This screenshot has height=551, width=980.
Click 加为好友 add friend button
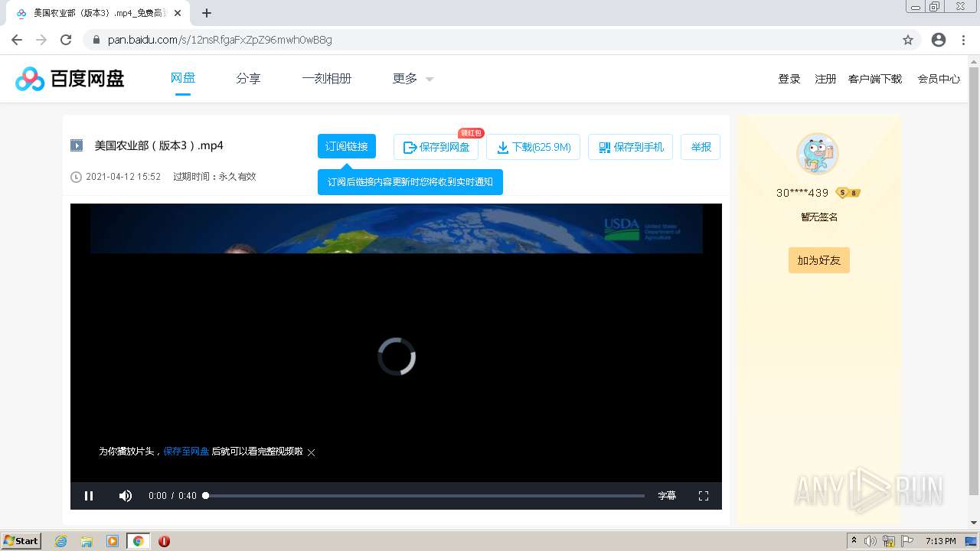[x=818, y=260]
